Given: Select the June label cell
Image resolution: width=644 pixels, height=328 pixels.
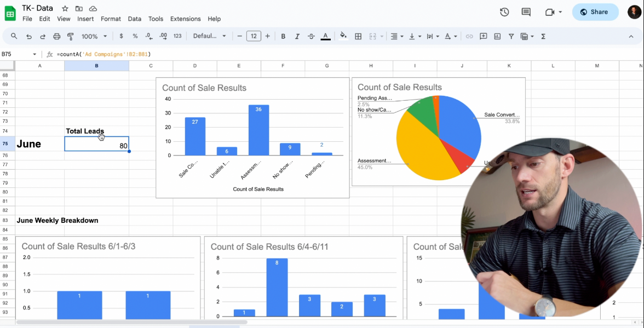Looking at the screenshot, I should pyautogui.click(x=40, y=143).
